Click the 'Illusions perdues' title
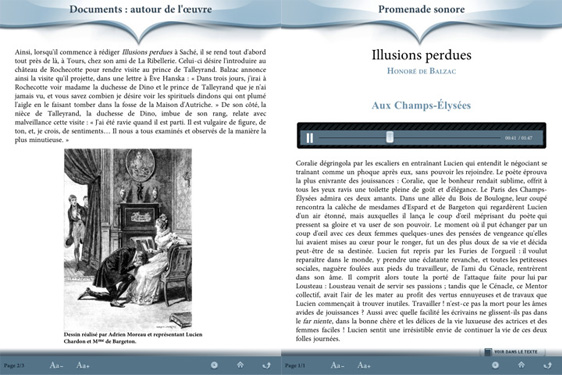This screenshot has height=375, width=562. tap(422, 55)
